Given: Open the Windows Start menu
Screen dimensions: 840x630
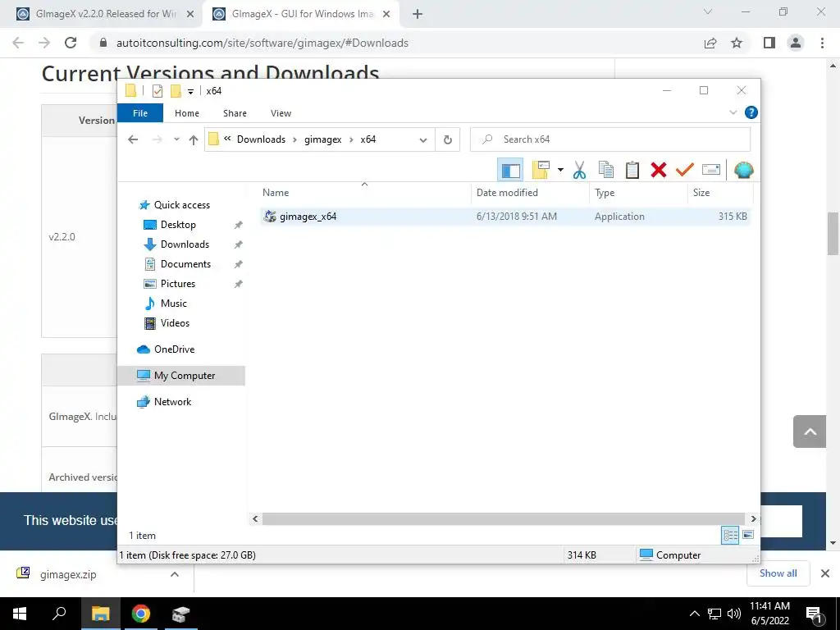Looking at the screenshot, I should 20,614.
